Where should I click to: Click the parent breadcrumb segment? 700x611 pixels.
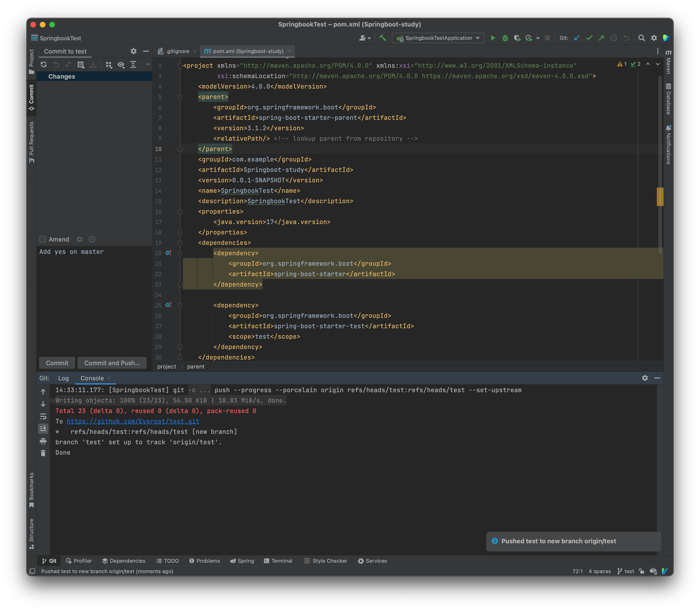(196, 367)
